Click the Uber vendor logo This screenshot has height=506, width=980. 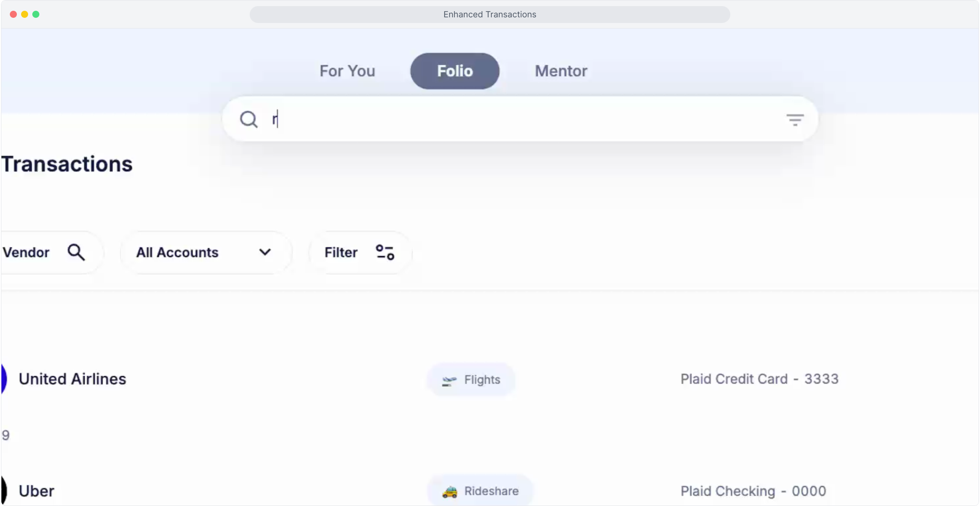point(4,491)
